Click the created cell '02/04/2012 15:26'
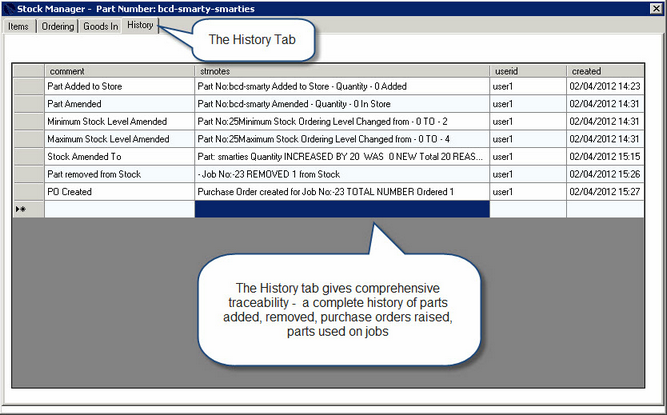Image resolution: width=667 pixels, height=415 pixels. [605, 174]
